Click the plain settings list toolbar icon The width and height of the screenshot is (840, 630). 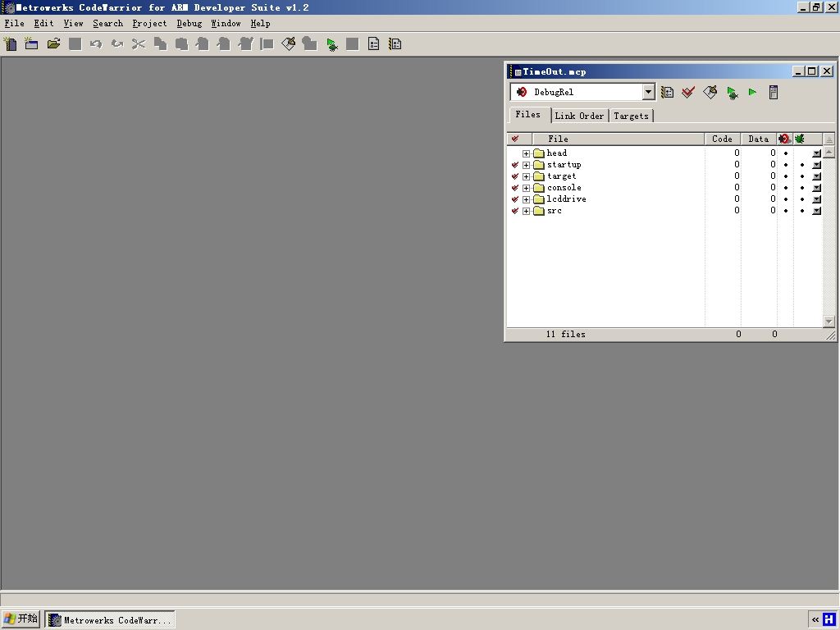click(x=373, y=44)
